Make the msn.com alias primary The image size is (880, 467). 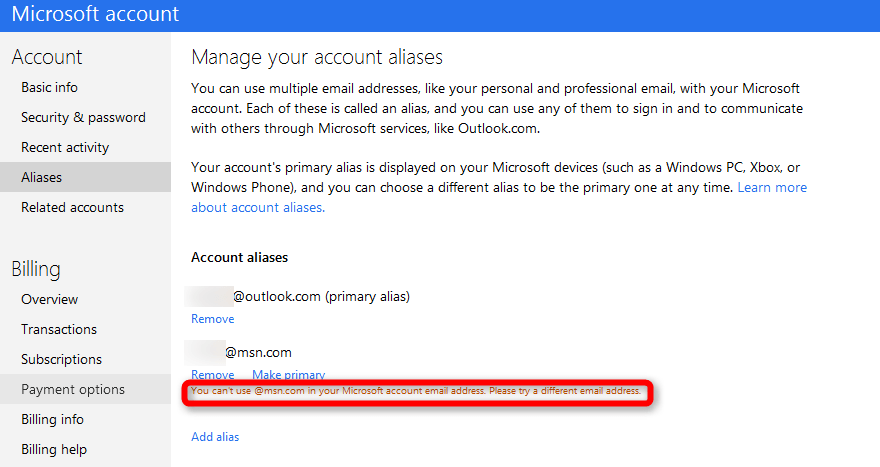pyautogui.click(x=288, y=374)
